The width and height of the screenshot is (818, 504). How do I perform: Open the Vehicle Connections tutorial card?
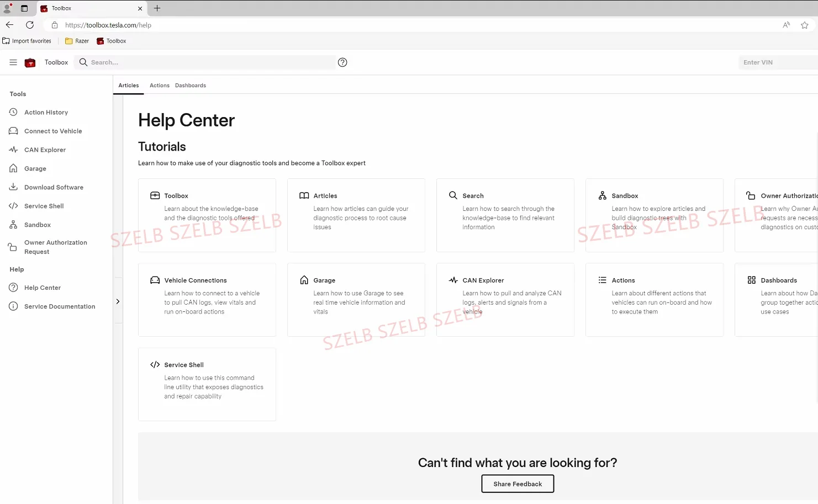pyautogui.click(x=207, y=300)
